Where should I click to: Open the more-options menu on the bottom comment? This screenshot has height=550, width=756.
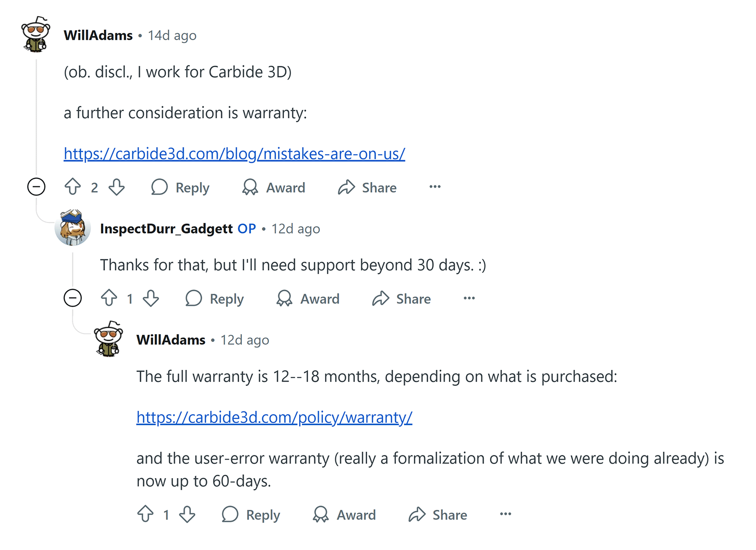[505, 515]
